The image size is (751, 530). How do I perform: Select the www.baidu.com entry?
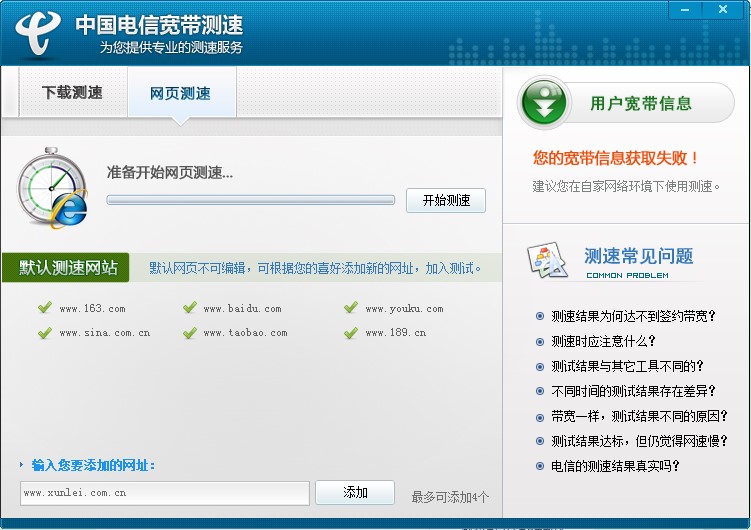(242, 308)
